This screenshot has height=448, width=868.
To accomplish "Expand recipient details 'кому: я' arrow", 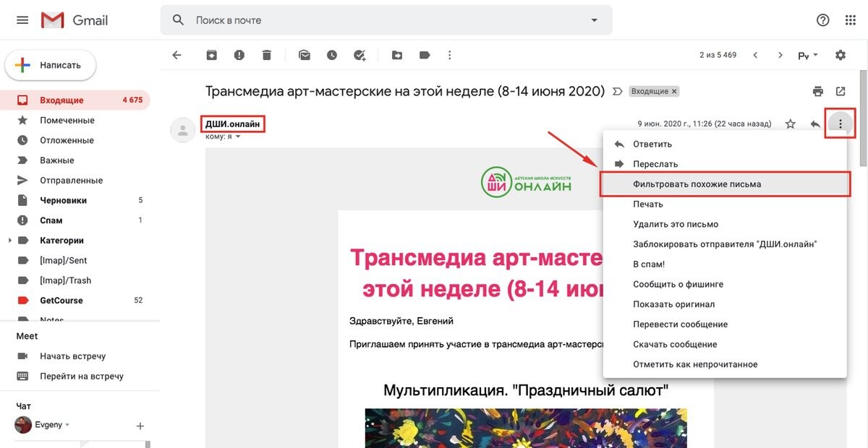I will coord(237,137).
